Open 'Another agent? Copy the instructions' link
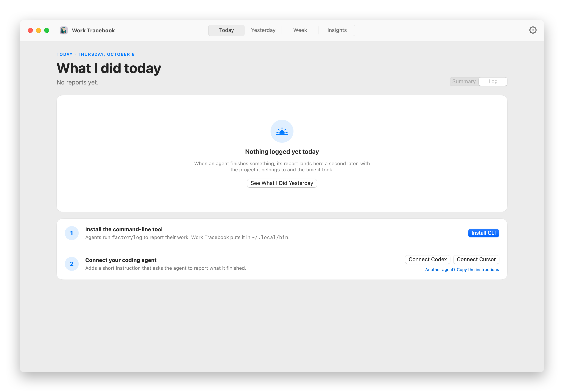564x392 pixels. [462, 270]
